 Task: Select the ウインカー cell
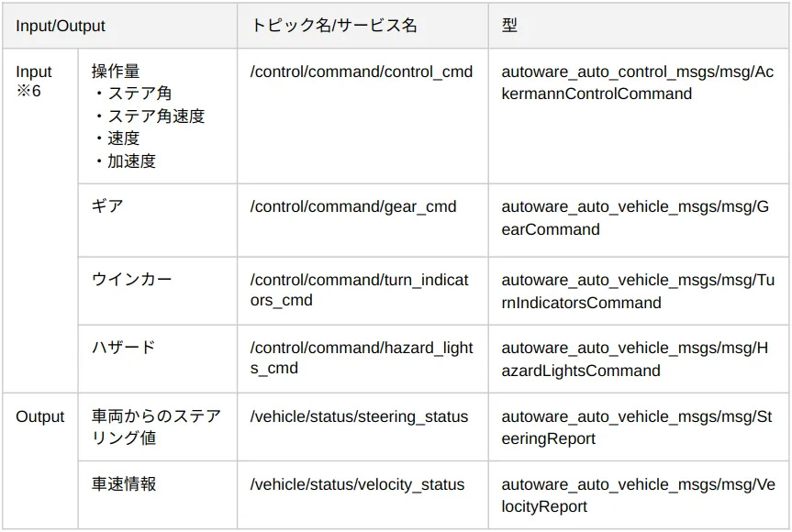pos(158,292)
